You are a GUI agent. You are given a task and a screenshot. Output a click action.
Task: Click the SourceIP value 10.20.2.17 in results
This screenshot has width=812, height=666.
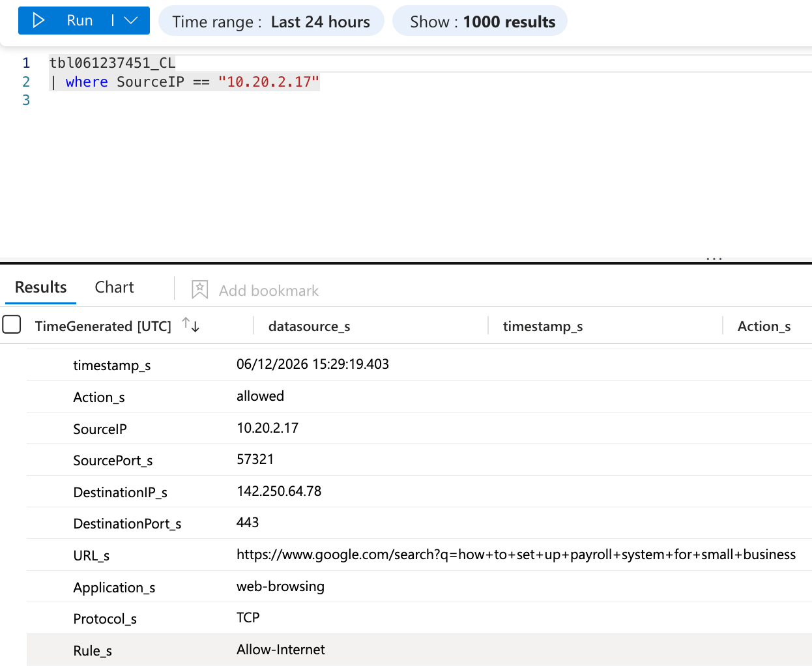pos(267,428)
